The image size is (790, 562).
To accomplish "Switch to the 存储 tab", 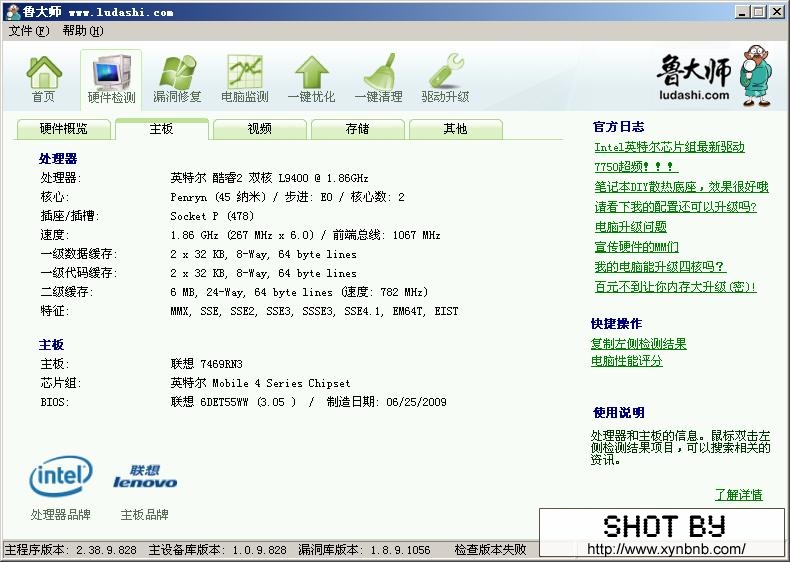I will tap(358, 129).
